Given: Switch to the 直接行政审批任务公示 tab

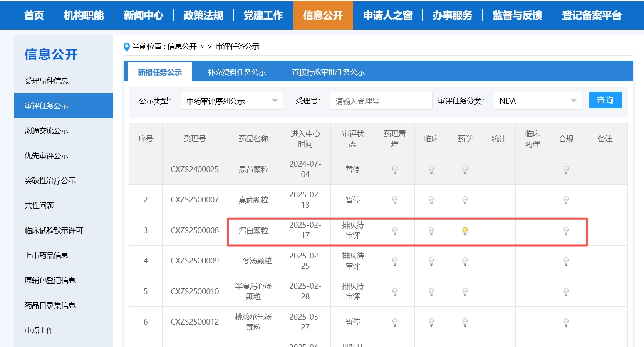Looking at the screenshot, I should pos(328,72).
